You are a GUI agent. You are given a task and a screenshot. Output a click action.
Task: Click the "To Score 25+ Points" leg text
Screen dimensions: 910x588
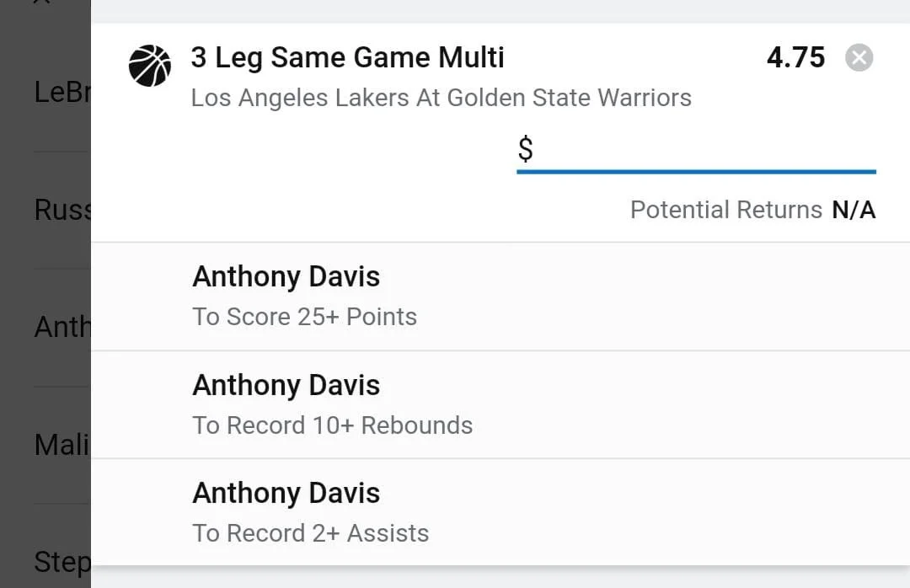(304, 317)
